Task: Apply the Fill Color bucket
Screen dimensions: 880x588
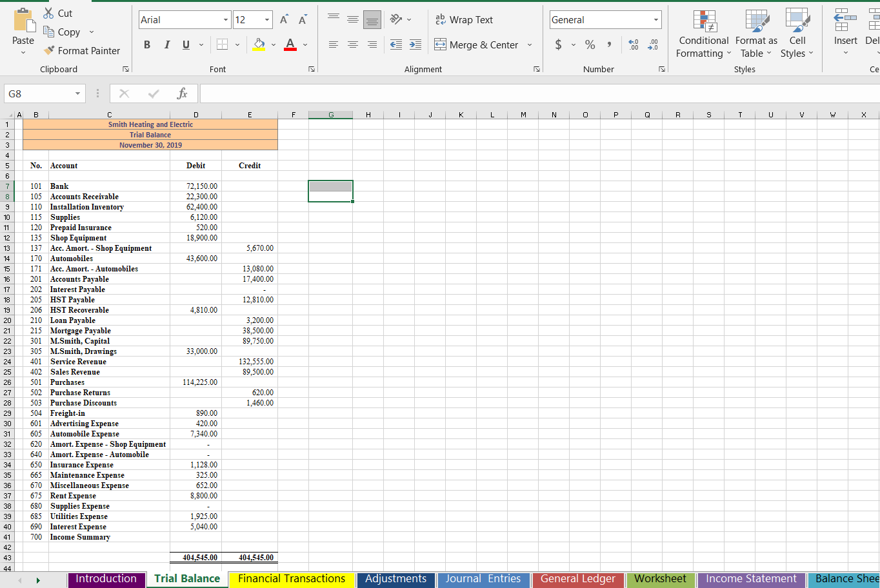Action: pos(259,44)
